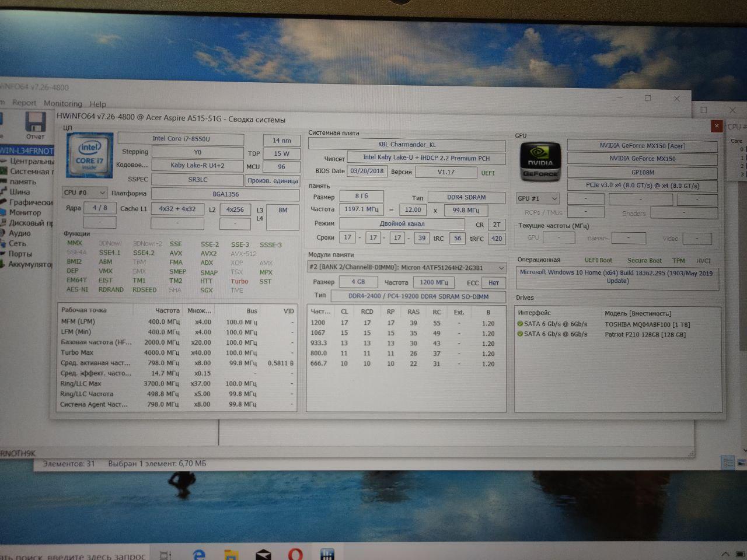Image resolution: width=747 pixels, height=560 pixels.
Task: Click the BIOS date 03/20/2018 field
Action: click(x=367, y=171)
